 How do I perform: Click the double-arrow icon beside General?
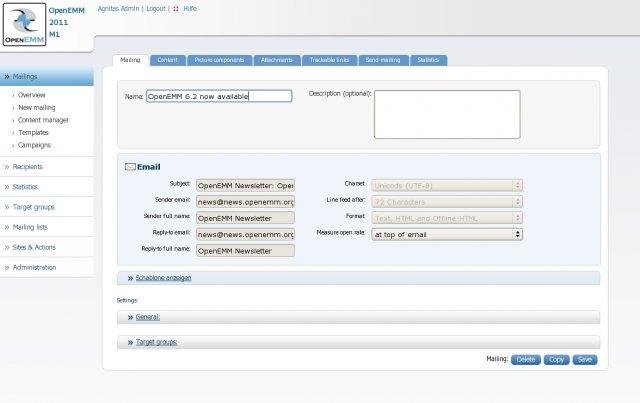click(130, 317)
